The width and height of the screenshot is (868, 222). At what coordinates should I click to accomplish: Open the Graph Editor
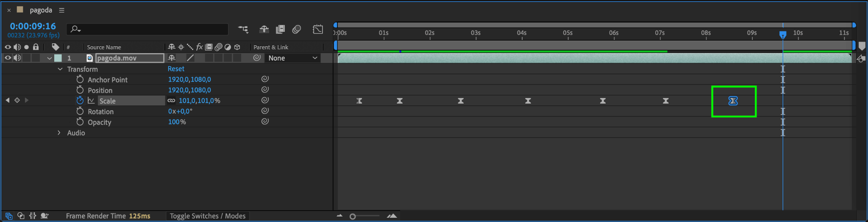point(318,29)
